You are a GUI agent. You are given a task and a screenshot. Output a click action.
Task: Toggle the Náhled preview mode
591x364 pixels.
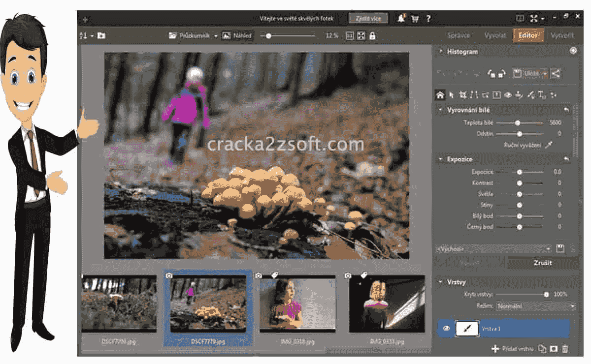click(237, 35)
